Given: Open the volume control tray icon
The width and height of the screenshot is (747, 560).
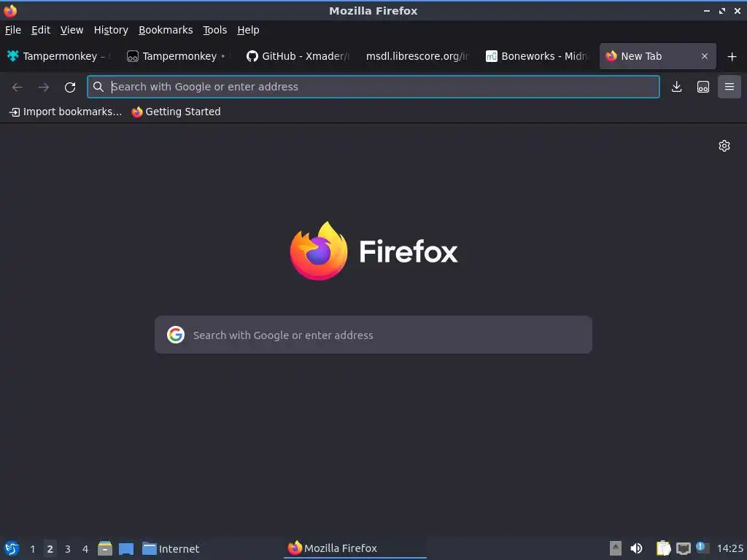Looking at the screenshot, I should click(x=636, y=548).
